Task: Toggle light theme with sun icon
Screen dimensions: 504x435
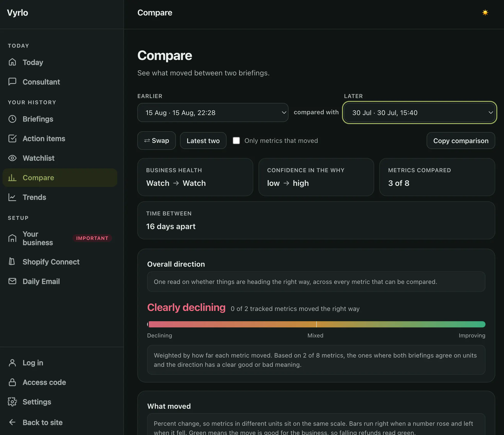Action: [485, 13]
